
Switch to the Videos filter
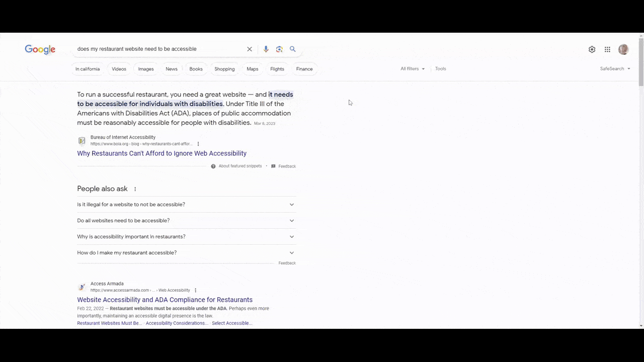119,69
